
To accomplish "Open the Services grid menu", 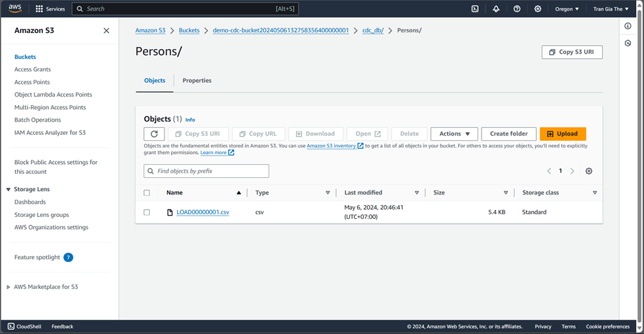I will click(50, 9).
